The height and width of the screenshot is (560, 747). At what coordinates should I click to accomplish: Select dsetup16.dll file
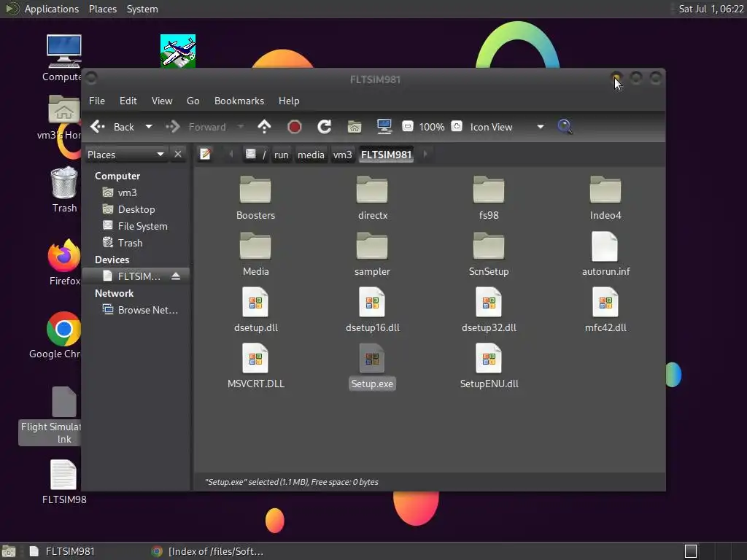(x=372, y=311)
